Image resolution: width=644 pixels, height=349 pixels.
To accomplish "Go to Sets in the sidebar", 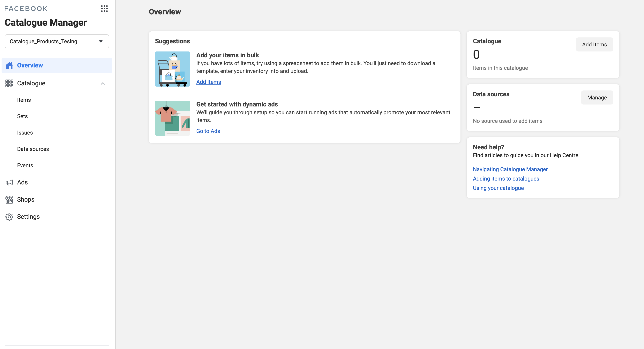I will 22,116.
